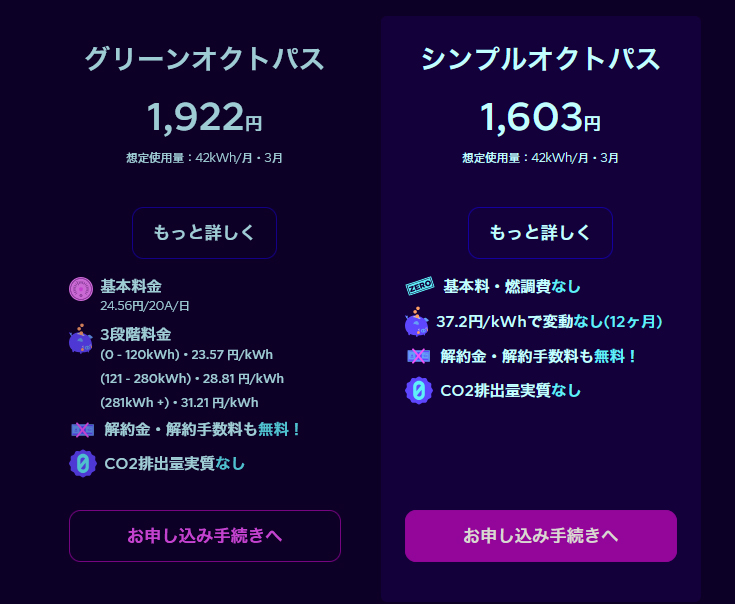
Task: Start お申し込み手続きへ for Simple Octopus plan
Action: [541, 536]
